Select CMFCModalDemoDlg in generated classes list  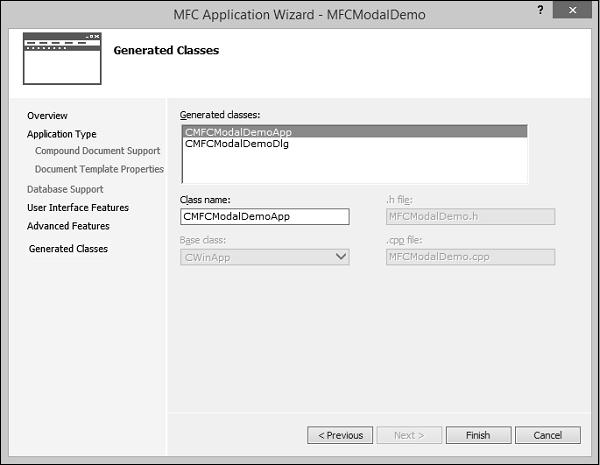coord(355,144)
